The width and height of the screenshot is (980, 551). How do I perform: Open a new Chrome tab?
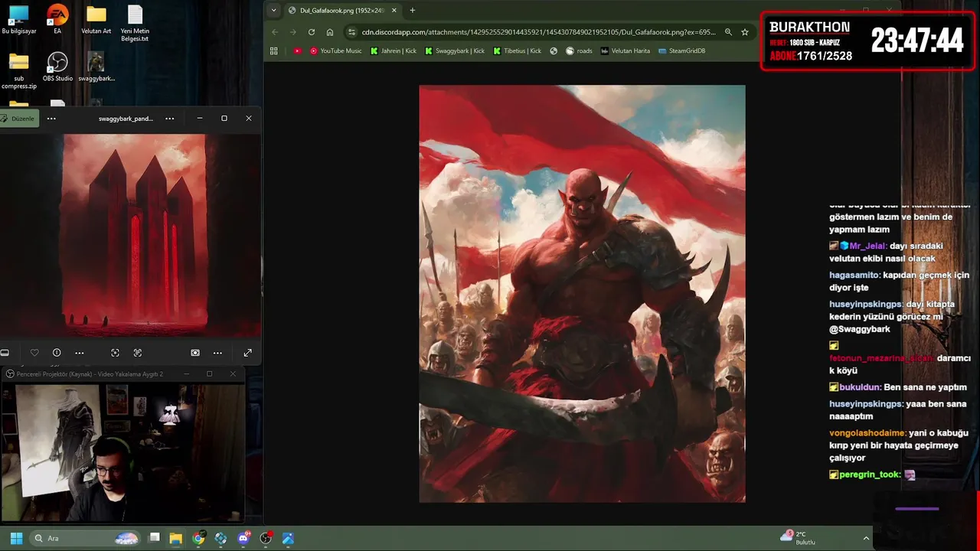click(x=413, y=11)
